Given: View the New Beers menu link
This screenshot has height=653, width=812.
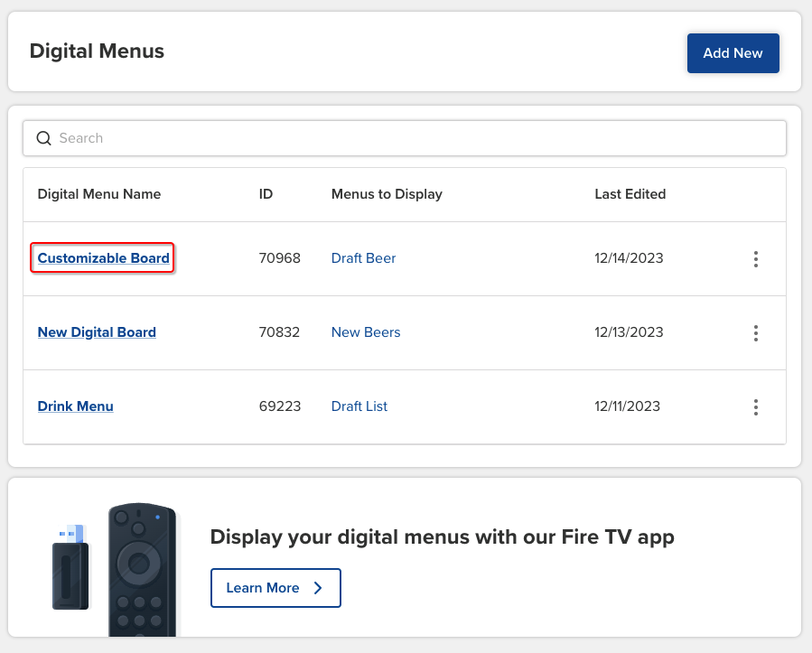Looking at the screenshot, I should [x=366, y=332].
